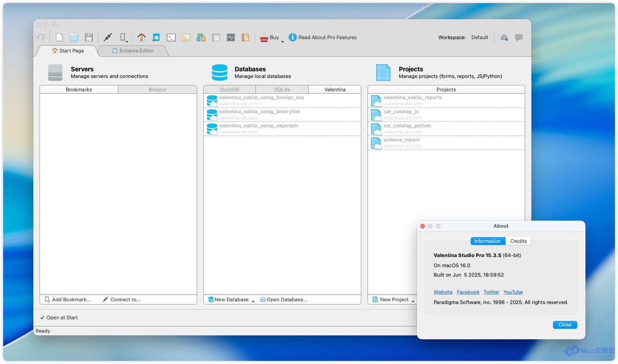This screenshot has height=364, width=618.
Task: Open the Website link in About
Action: point(443,292)
